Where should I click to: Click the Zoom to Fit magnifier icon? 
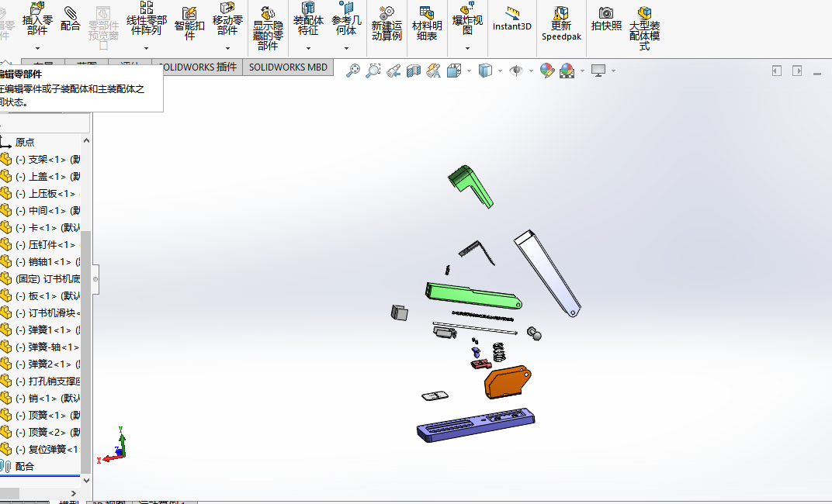353,71
